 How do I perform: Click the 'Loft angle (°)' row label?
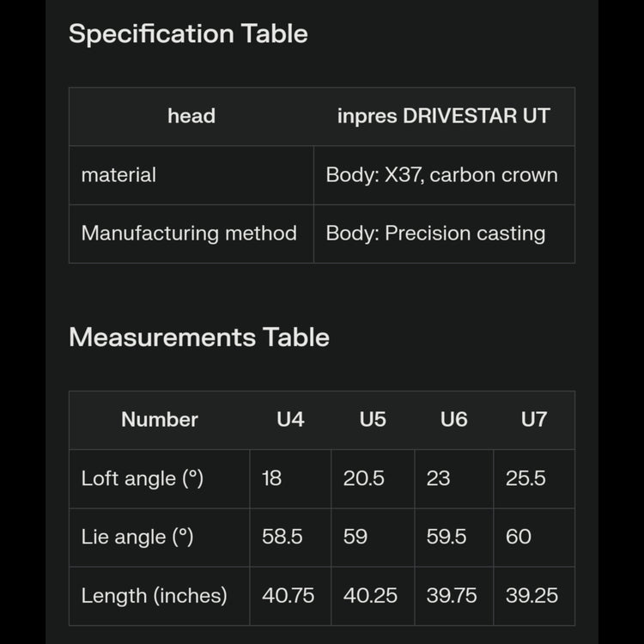(x=142, y=478)
